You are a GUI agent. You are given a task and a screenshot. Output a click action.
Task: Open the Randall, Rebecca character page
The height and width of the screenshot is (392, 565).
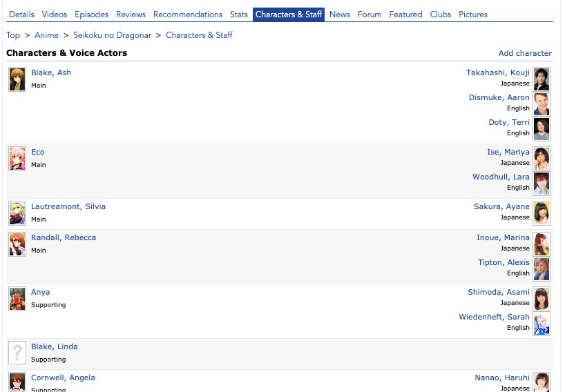click(x=64, y=237)
